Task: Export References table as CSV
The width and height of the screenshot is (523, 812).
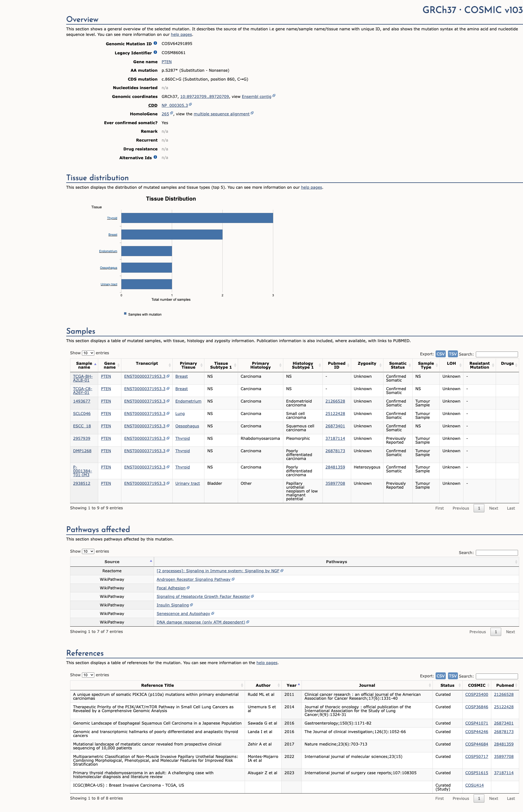Action: (x=441, y=676)
